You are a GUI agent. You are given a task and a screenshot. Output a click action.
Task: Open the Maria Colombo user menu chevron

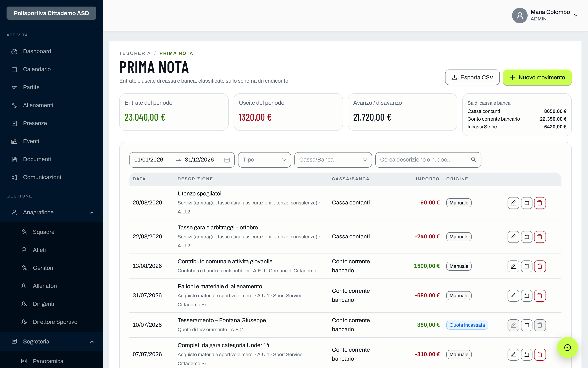[576, 15]
